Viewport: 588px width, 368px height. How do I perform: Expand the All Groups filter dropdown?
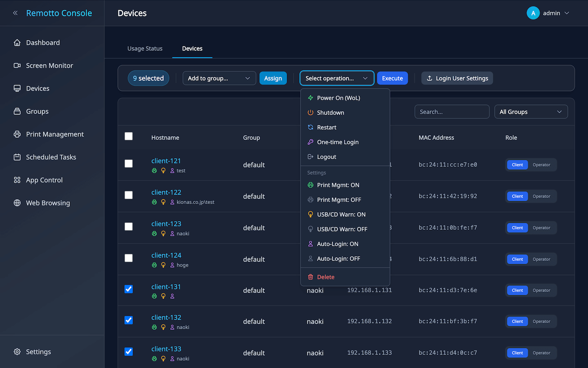pyautogui.click(x=530, y=112)
